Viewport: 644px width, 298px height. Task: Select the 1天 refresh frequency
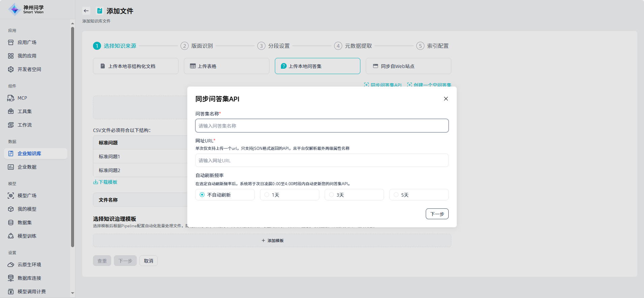[x=267, y=195]
